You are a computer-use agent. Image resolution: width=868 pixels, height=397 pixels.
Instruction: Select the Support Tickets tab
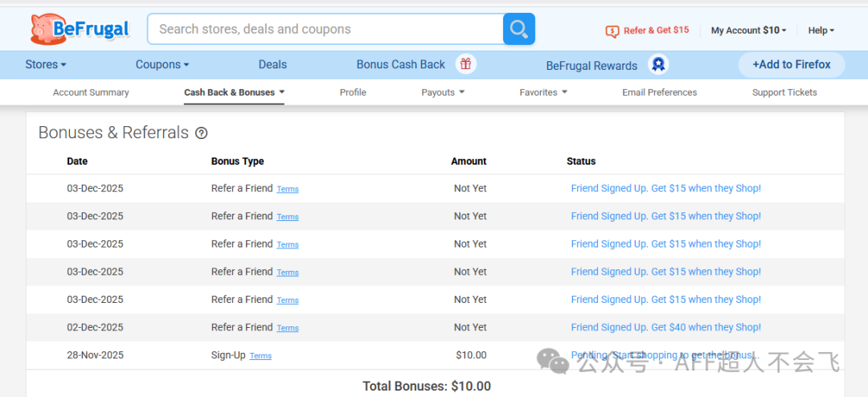pos(784,92)
